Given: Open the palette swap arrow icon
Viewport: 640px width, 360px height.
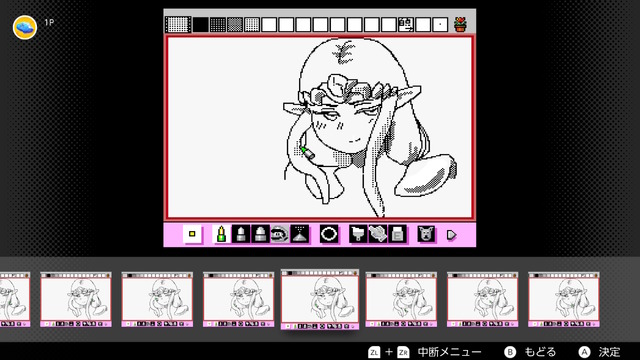Looking at the screenshot, I should point(406,24).
